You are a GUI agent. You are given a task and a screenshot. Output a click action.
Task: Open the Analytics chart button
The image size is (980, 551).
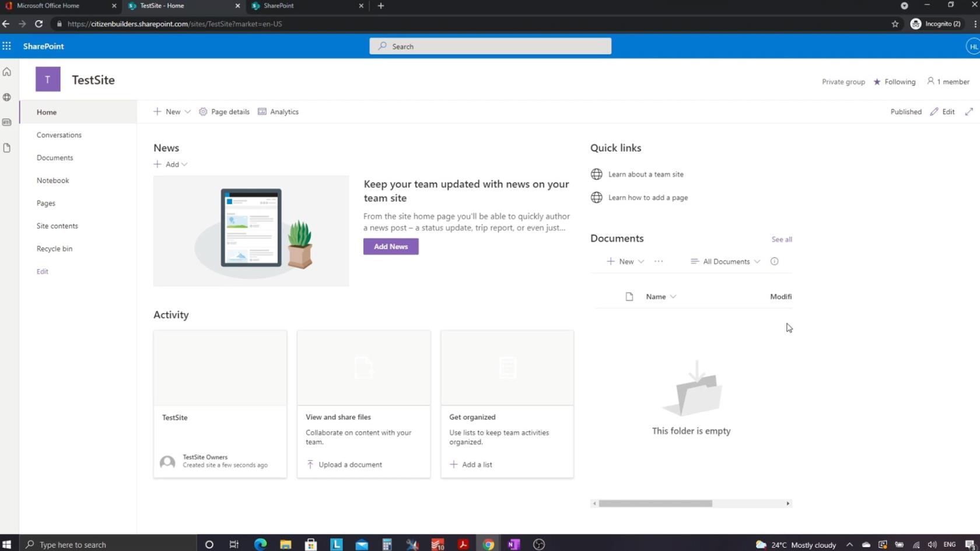[x=278, y=112]
